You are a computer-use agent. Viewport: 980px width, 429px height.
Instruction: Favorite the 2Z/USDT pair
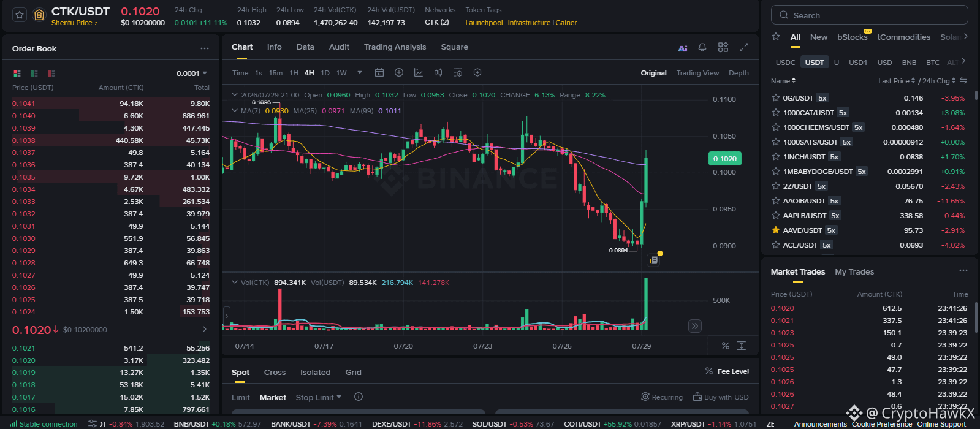point(776,186)
